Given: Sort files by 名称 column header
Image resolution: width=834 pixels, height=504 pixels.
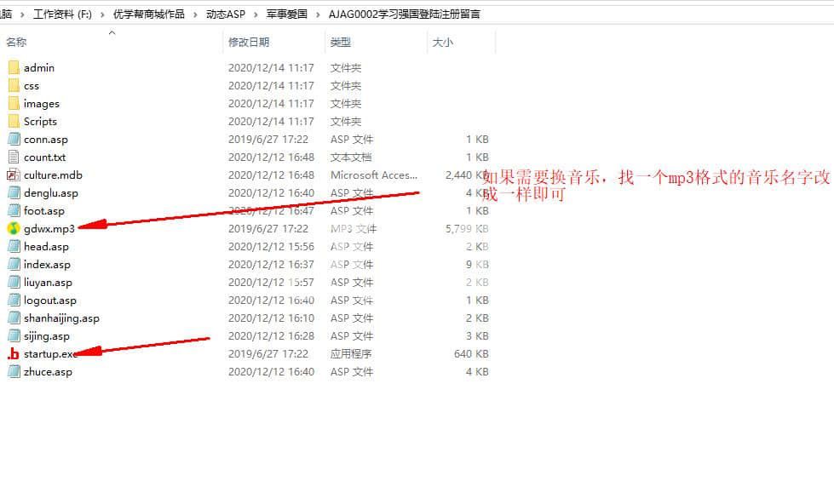Looking at the screenshot, I should 17,42.
